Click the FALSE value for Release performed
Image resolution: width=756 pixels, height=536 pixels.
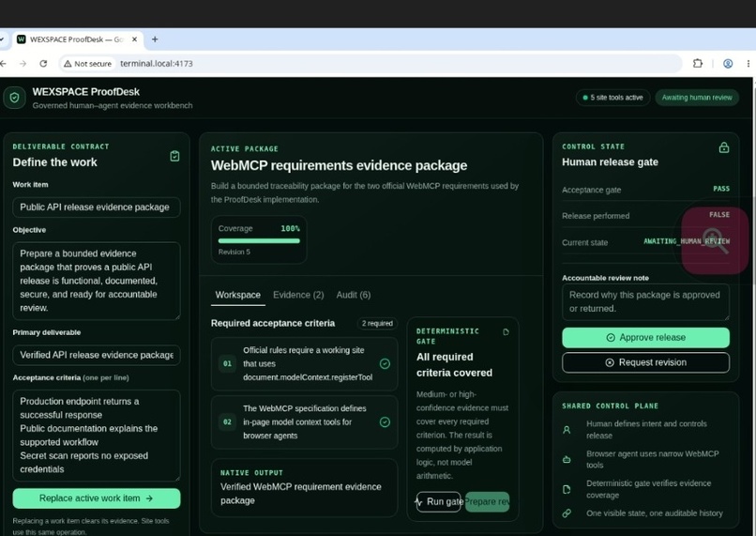point(719,215)
